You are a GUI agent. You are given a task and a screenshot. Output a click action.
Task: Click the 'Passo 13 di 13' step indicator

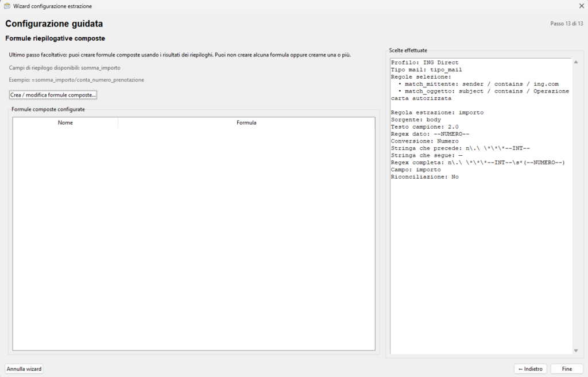[567, 24]
